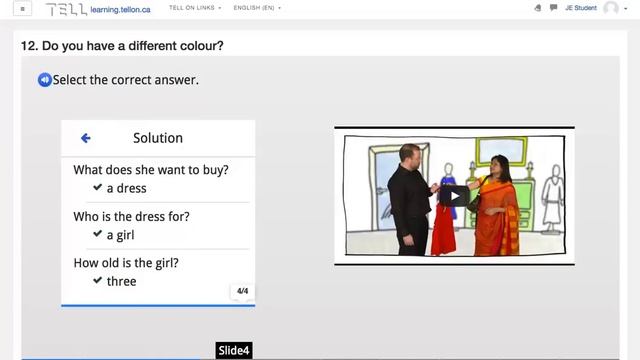Click the TELL learning.tellon.ca logo

coord(98,9)
